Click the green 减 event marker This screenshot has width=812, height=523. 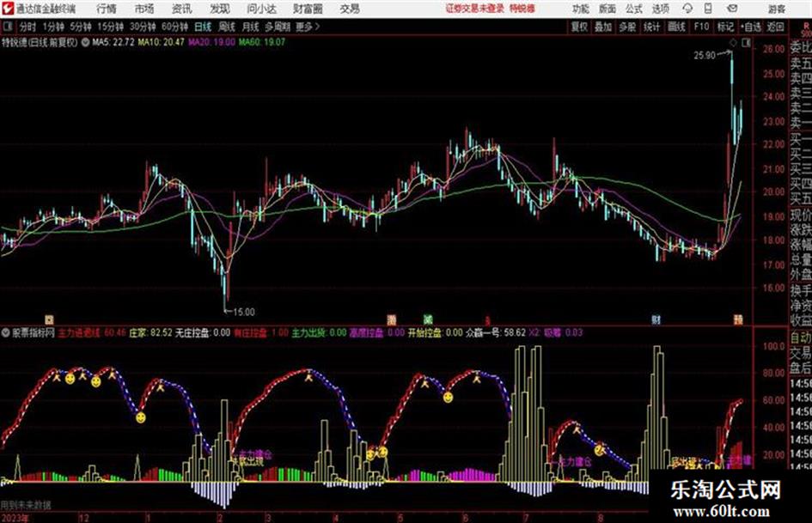pyautogui.click(x=428, y=319)
